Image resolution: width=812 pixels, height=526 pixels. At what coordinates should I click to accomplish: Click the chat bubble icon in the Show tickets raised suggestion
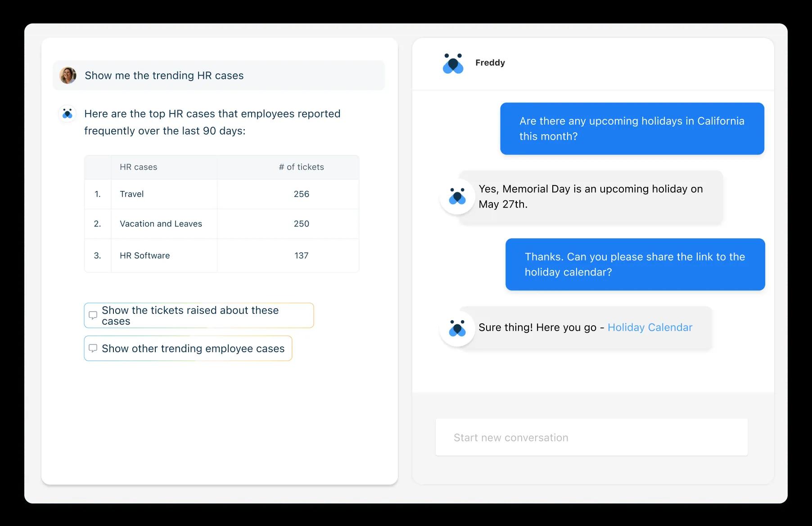click(93, 315)
